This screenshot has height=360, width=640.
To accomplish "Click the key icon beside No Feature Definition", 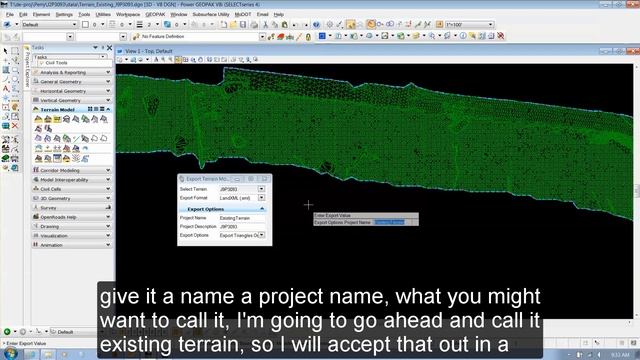I will pos(136,37).
